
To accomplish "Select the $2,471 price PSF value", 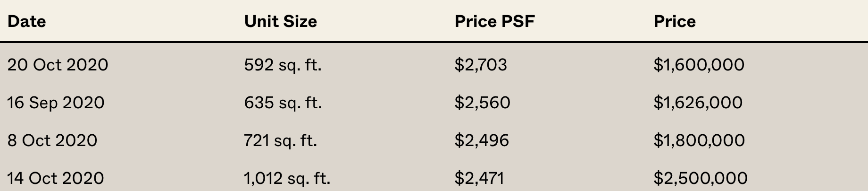I will pos(479,178).
